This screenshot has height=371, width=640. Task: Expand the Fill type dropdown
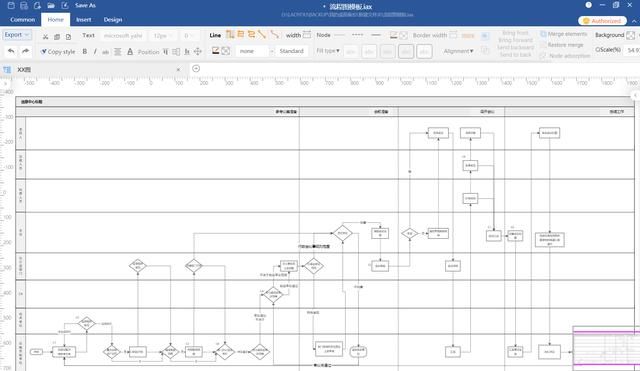[x=328, y=51]
